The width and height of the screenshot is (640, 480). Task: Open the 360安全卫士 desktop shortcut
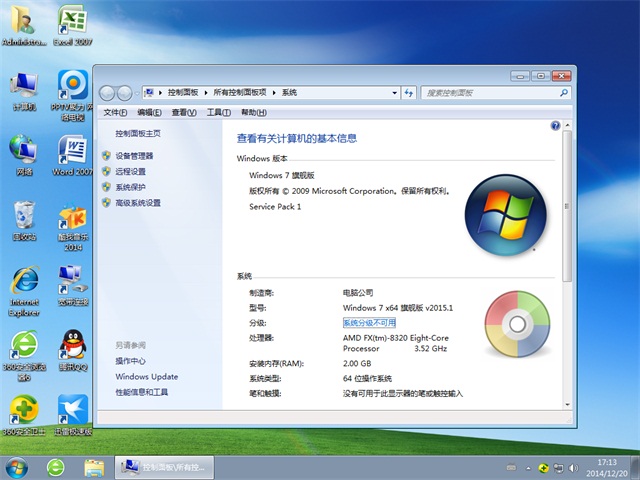[24, 415]
